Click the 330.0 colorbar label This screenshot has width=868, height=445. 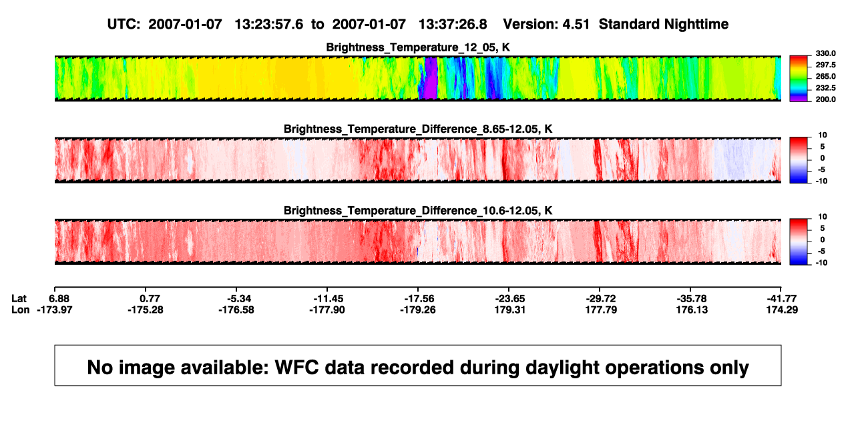pos(826,54)
